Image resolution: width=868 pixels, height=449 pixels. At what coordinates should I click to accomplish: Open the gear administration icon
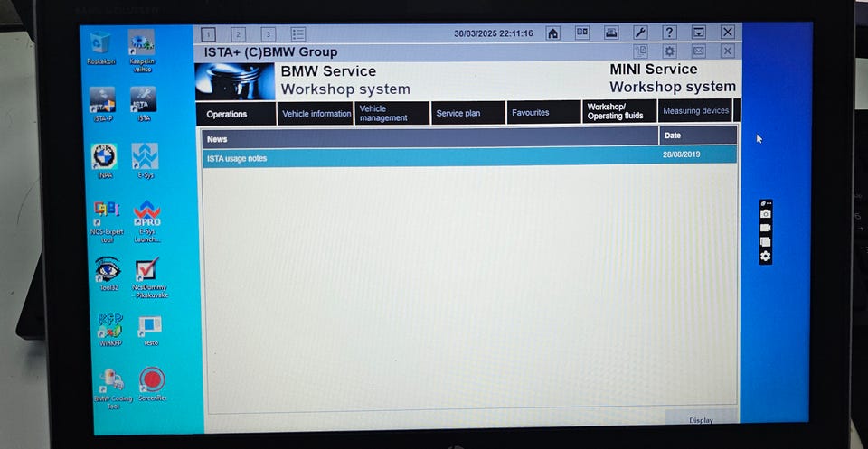click(x=669, y=51)
